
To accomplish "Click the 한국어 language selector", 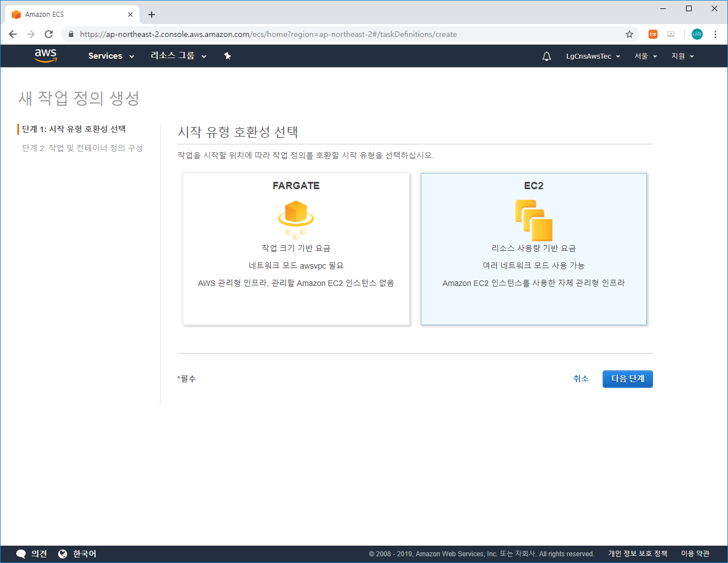I will tap(84, 553).
